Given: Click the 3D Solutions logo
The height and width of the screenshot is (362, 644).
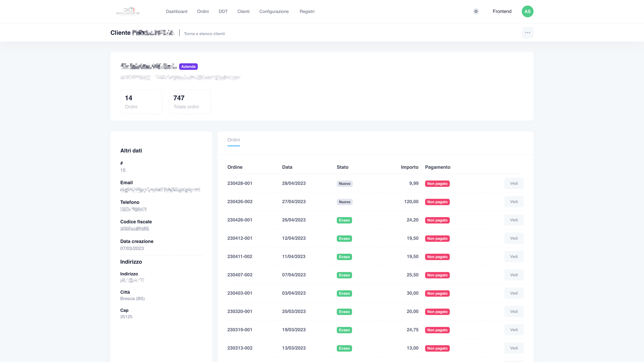Looking at the screenshot, I should [128, 11].
